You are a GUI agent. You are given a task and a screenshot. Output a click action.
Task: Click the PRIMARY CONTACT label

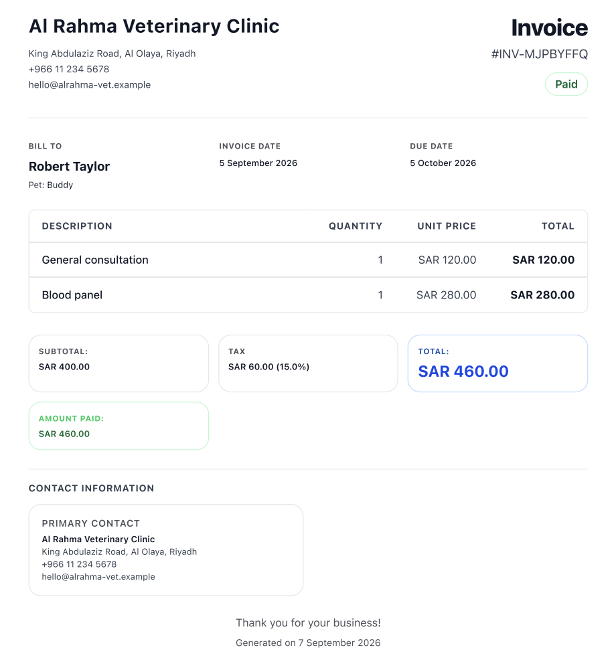[91, 523]
